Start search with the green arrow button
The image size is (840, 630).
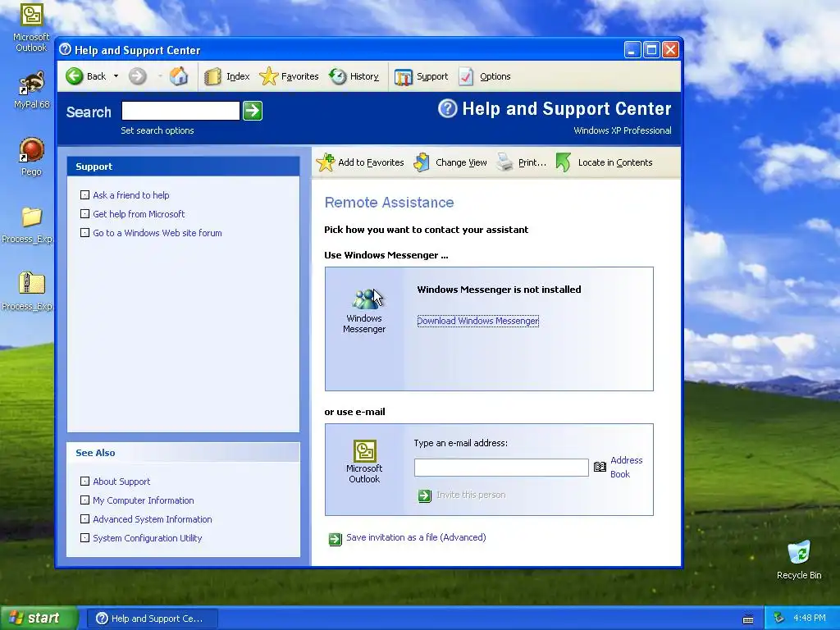click(253, 111)
